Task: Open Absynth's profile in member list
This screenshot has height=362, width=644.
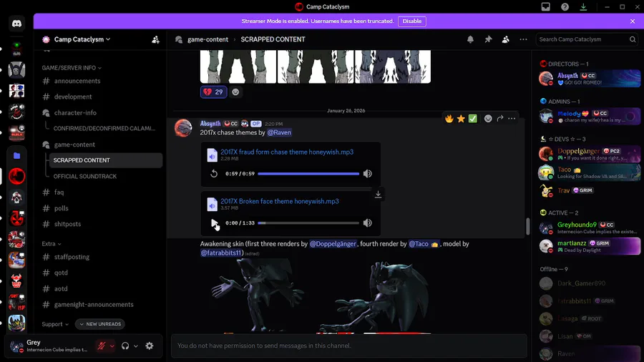Action: pos(590,79)
